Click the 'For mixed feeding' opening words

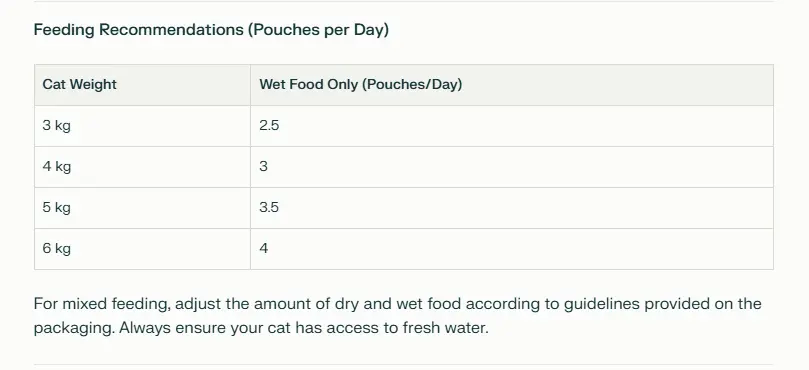point(102,304)
